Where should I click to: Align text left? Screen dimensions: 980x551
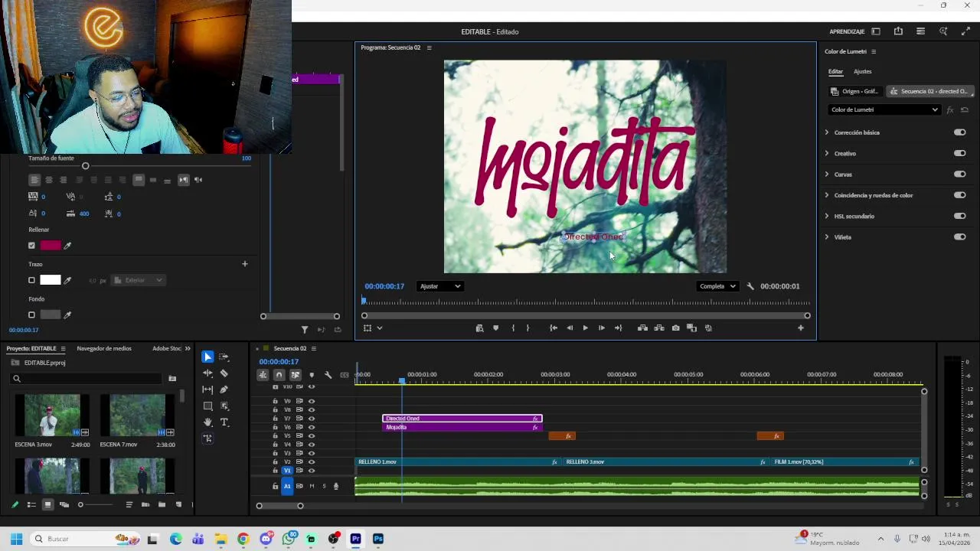(x=34, y=180)
